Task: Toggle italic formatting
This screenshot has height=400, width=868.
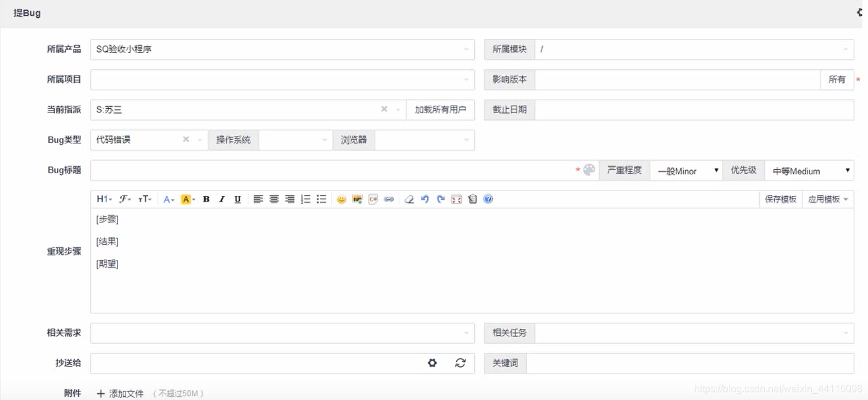Action: coord(222,199)
